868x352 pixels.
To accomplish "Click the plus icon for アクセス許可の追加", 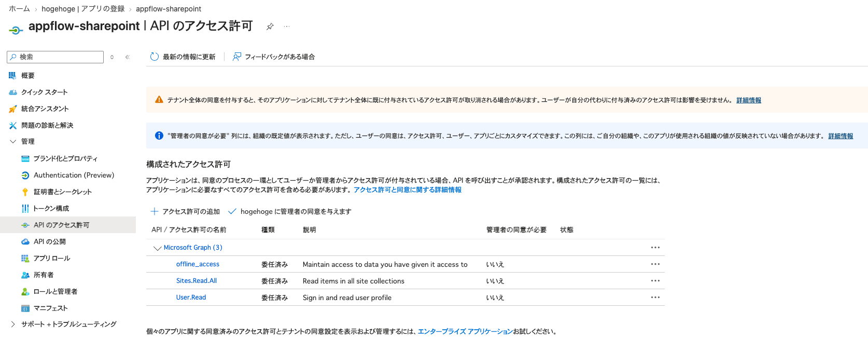I will [155, 211].
